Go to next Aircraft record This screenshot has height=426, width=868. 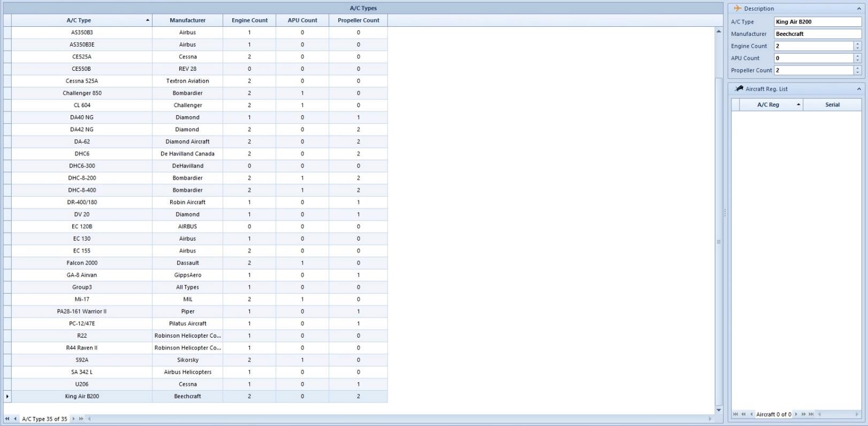pos(796,414)
